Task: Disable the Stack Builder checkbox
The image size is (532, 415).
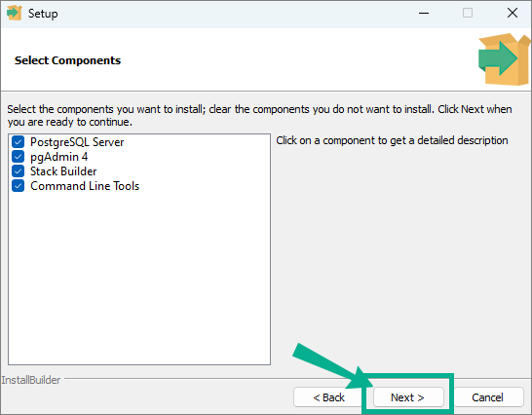Action: click(18, 171)
